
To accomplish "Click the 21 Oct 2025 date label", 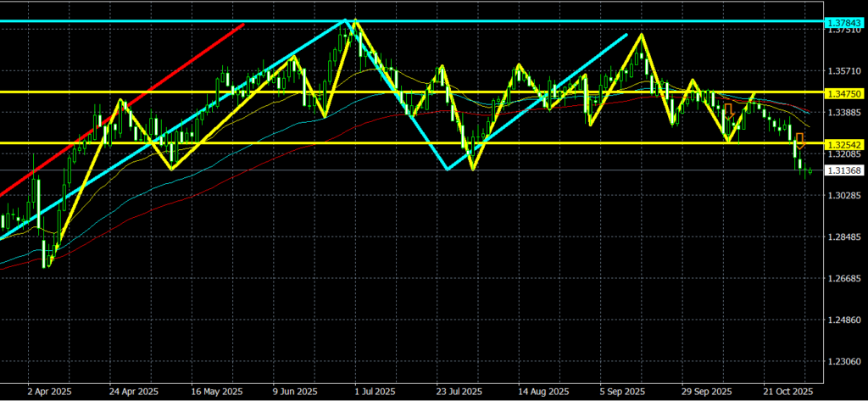I will [x=789, y=393].
